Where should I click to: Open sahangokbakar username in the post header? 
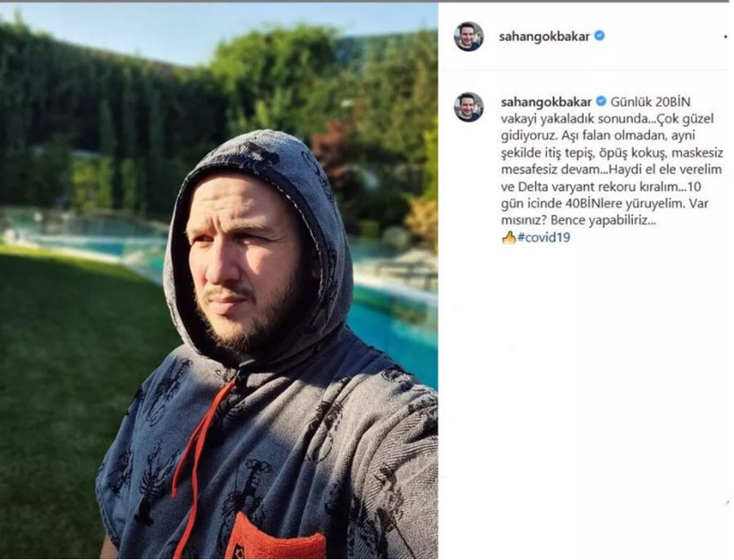pos(544,37)
